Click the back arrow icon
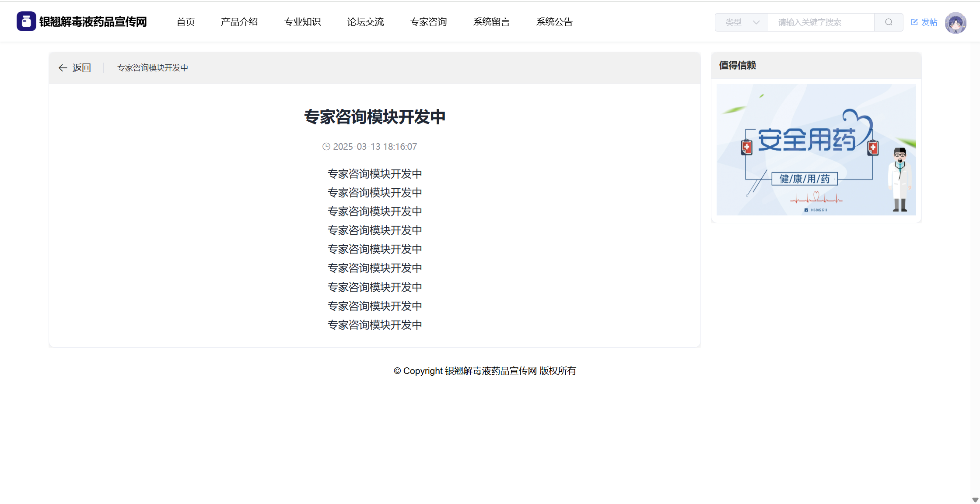 [63, 68]
